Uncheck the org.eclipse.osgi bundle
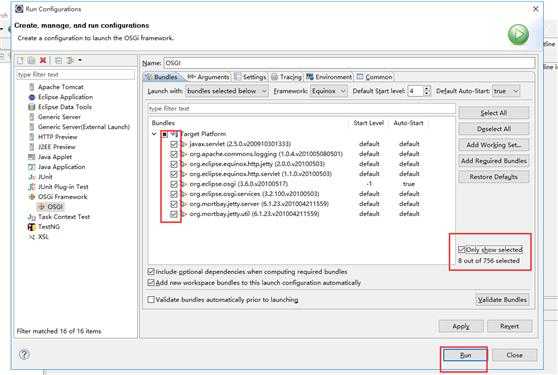558x375 pixels. [x=173, y=184]
